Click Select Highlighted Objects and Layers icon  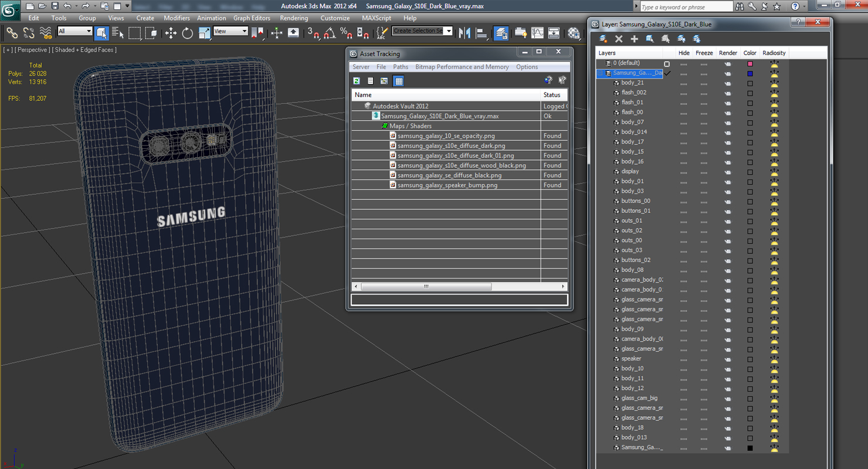[650, 39]
